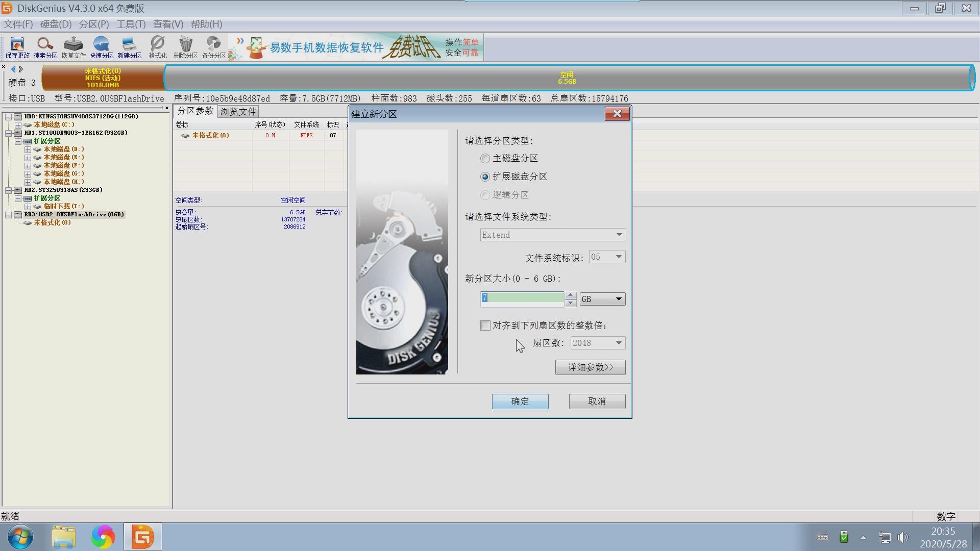
Task: Click the 搜索分区 search partition icon
Action: (x=45, y=47)
